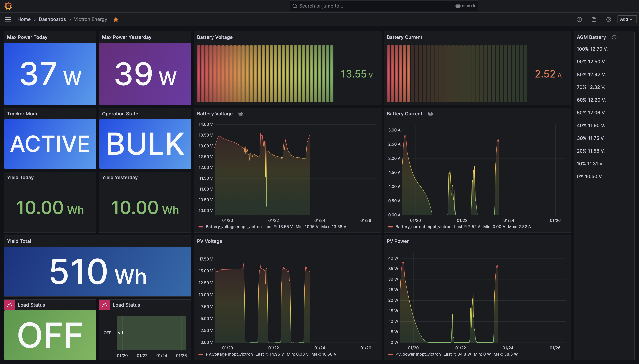Click the Battery Current gauge bar
This screenshot has width=639, height=364.
[457, 74]
